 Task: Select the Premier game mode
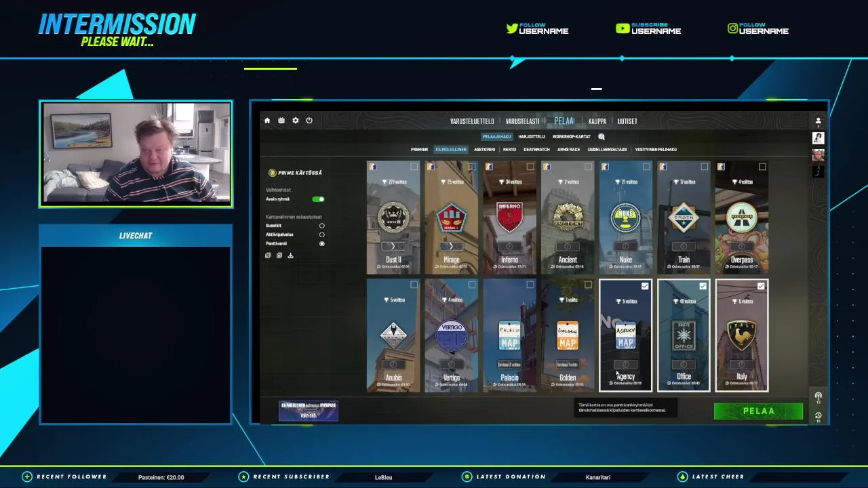tap(419, 149)
